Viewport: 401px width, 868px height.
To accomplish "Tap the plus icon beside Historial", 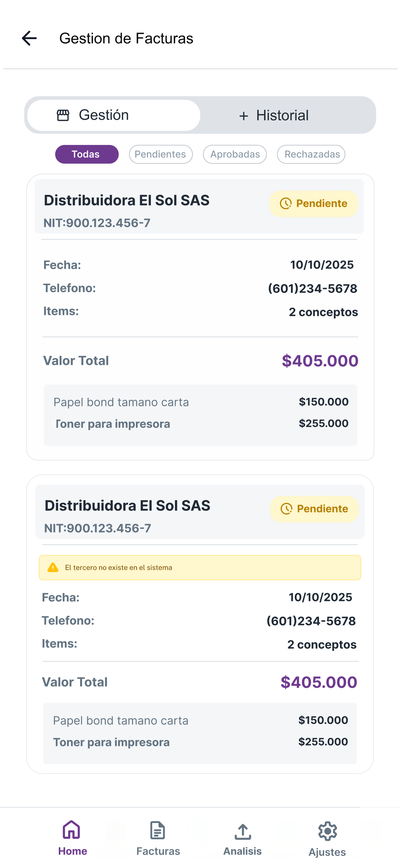I will [243, 116].
